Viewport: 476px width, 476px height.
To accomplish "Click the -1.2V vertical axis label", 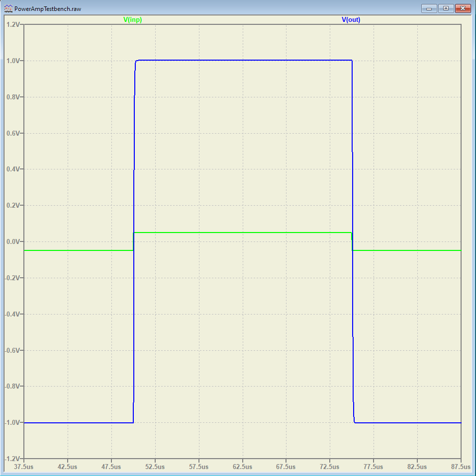I will [x=12, y=459].
